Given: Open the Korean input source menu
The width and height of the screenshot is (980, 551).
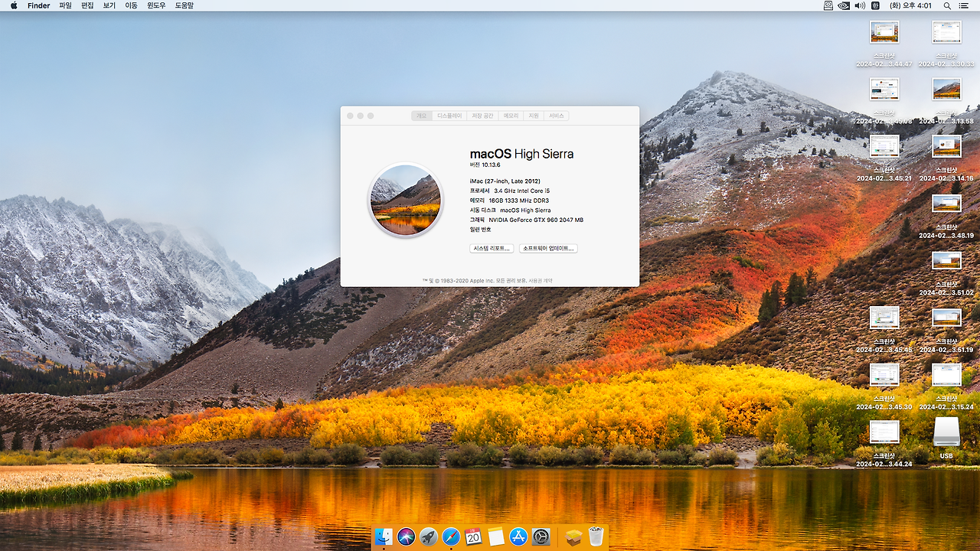Looking at the screenshot, I should (876, 5).
